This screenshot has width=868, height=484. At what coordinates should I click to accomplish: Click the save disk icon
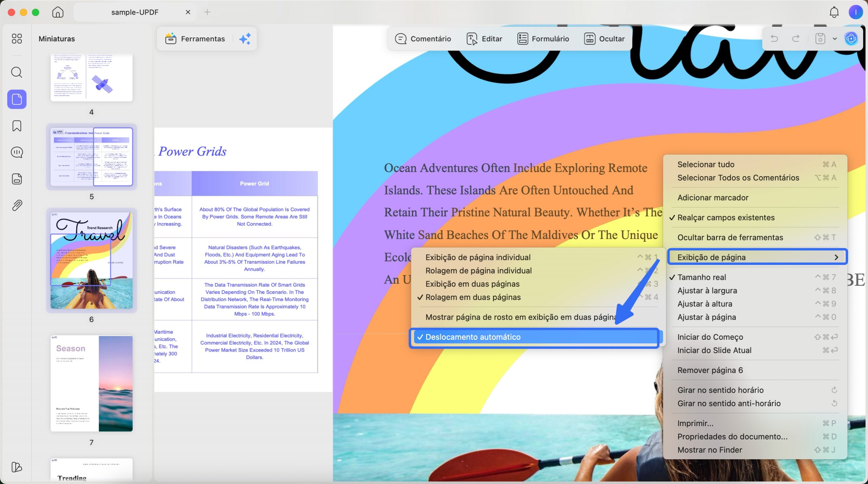click(x=820, y=38)
